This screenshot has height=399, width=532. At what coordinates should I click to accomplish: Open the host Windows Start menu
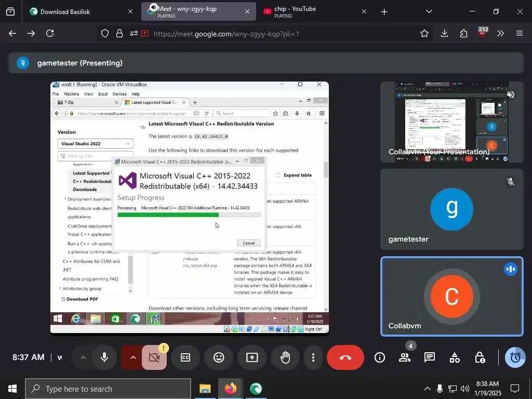[x=12, y=389]
